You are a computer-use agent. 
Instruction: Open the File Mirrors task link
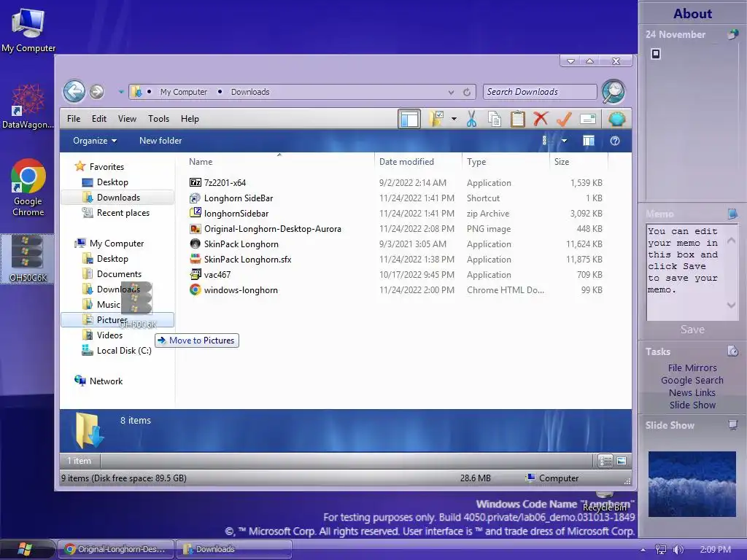click(692, 367)
